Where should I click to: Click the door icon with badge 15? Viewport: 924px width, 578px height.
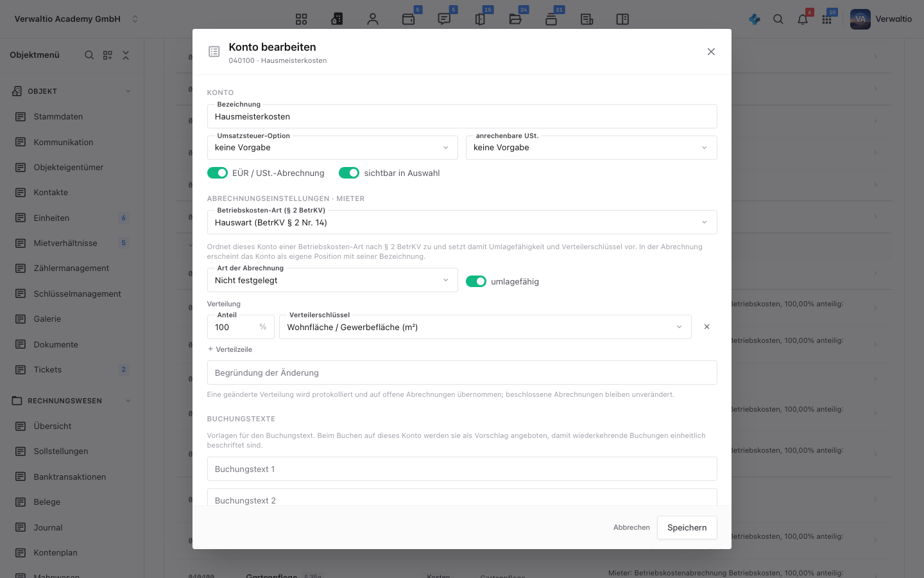[480, 19]
